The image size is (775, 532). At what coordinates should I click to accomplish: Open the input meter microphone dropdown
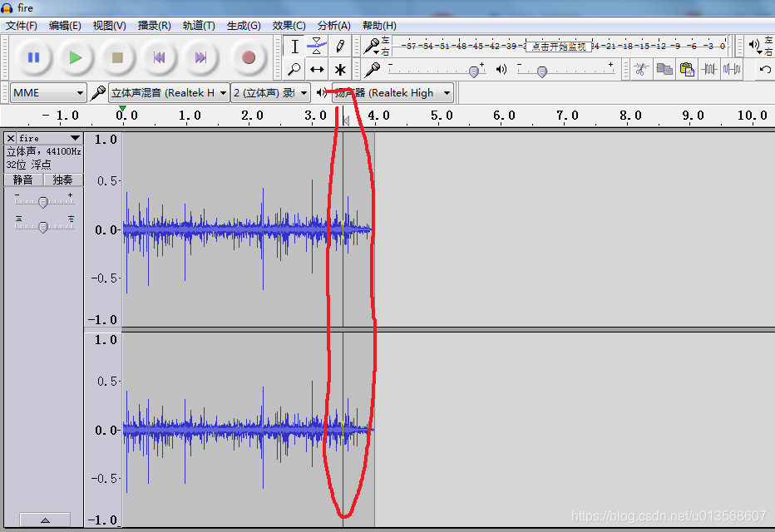point(372,47)
